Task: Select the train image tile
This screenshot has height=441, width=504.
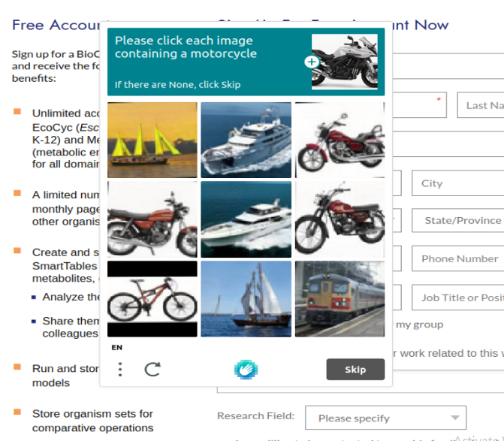Action: click(x=340, y=299)
